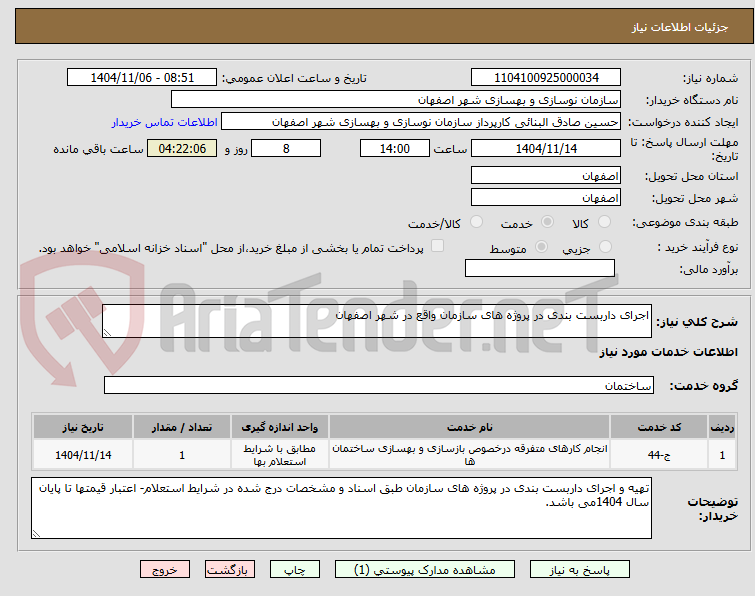Click the resize grip of description textarea
Viewport: 755px width, 596px height.
tap(107, 333)
